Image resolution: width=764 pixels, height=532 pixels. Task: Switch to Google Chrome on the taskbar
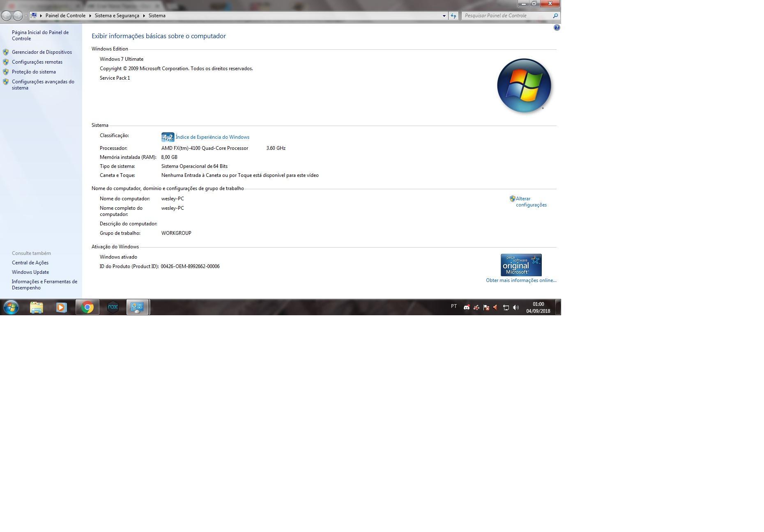pos(87,307)
